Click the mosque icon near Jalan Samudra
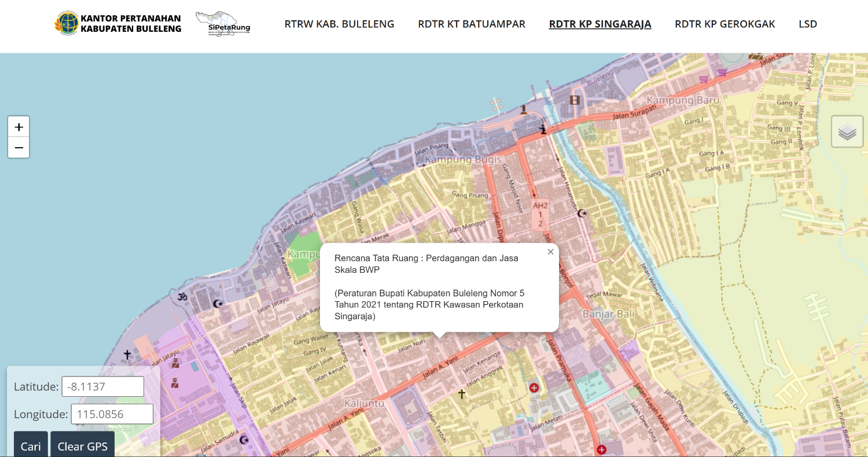The height and width of the screenshot is (457, 868). (x=244, y=440)
